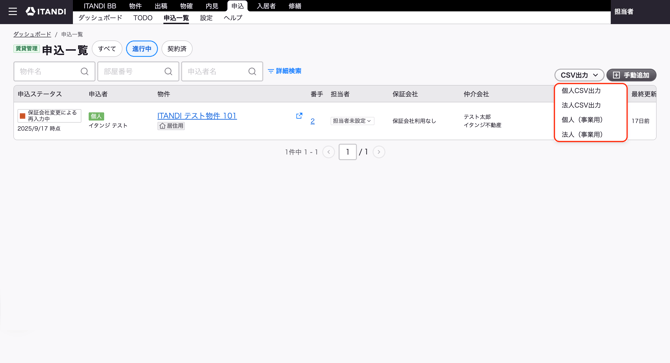Click search icon in 申込者名 field
The image size is (670, 363).
point(252,71)
